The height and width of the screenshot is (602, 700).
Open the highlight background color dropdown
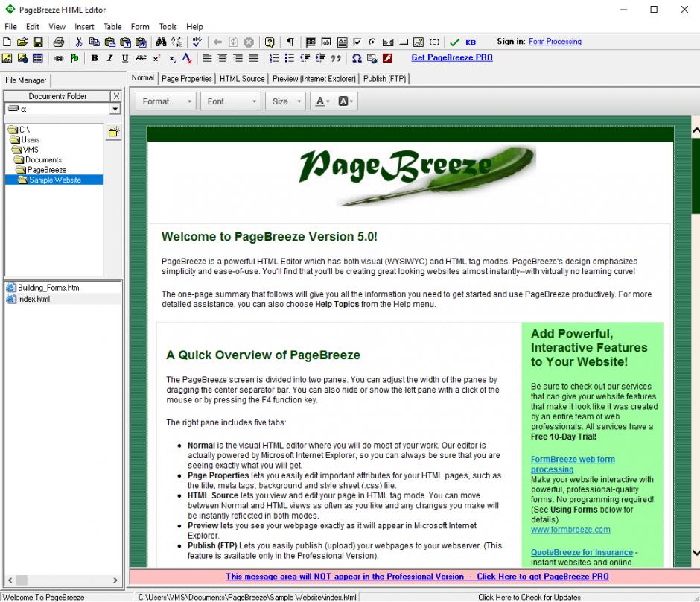click(346, 101)
